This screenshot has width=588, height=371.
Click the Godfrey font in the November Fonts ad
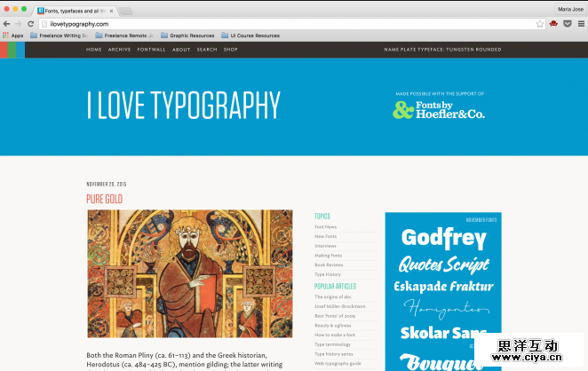point(444,239)
